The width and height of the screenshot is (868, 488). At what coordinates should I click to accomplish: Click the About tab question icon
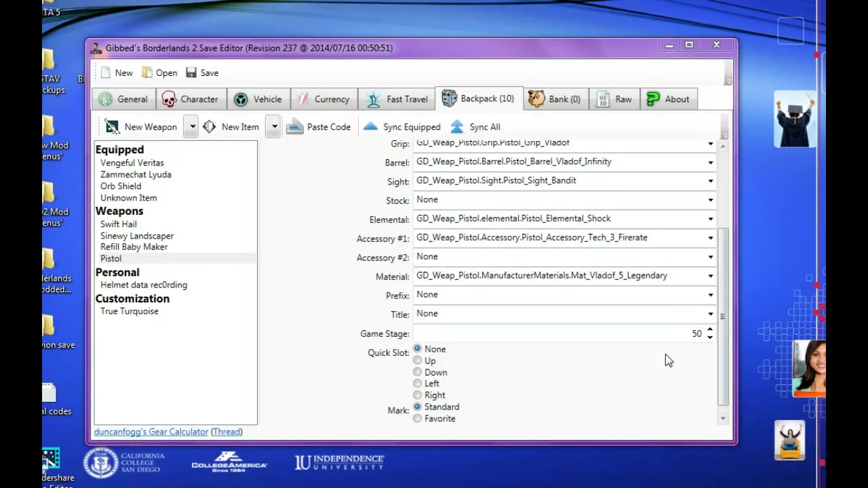click(x=653, y=99)
